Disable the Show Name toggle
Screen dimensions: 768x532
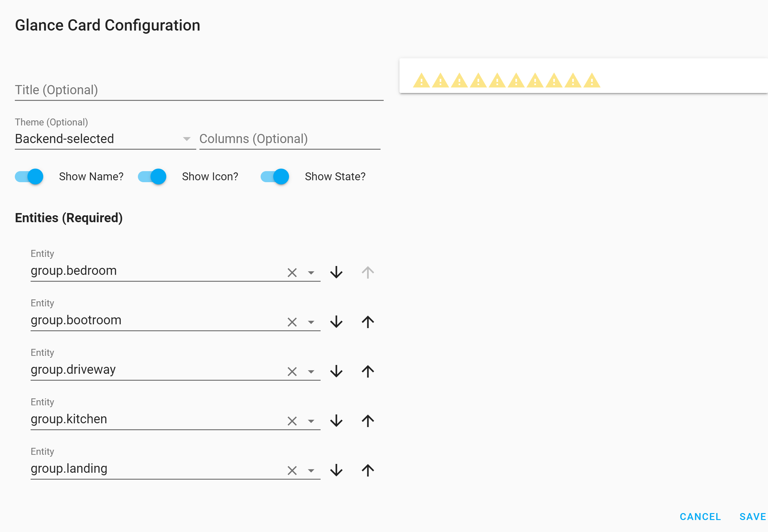(29, 177)
